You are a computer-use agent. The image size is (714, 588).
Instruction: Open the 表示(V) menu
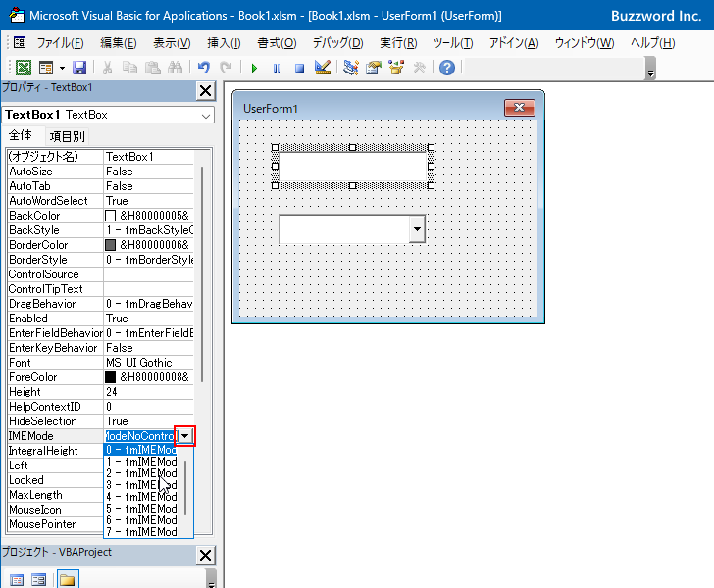(172, 43)
